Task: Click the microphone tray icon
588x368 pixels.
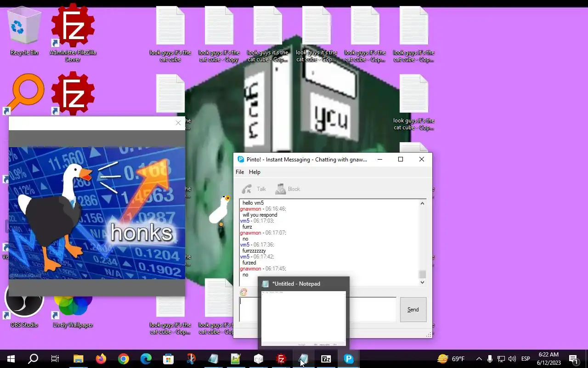Action: [x=490, y=359]
